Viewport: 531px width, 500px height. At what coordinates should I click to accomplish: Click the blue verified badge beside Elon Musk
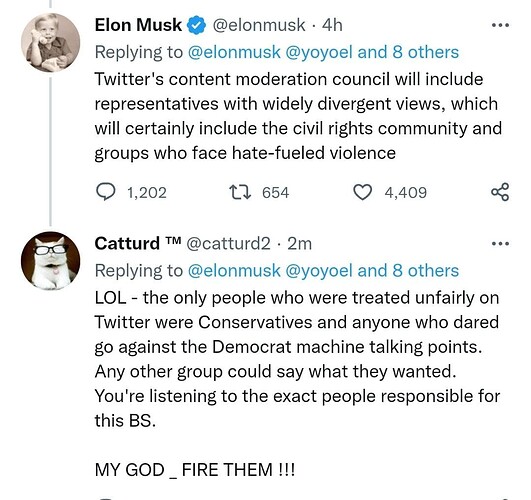(x=197, y=25)
